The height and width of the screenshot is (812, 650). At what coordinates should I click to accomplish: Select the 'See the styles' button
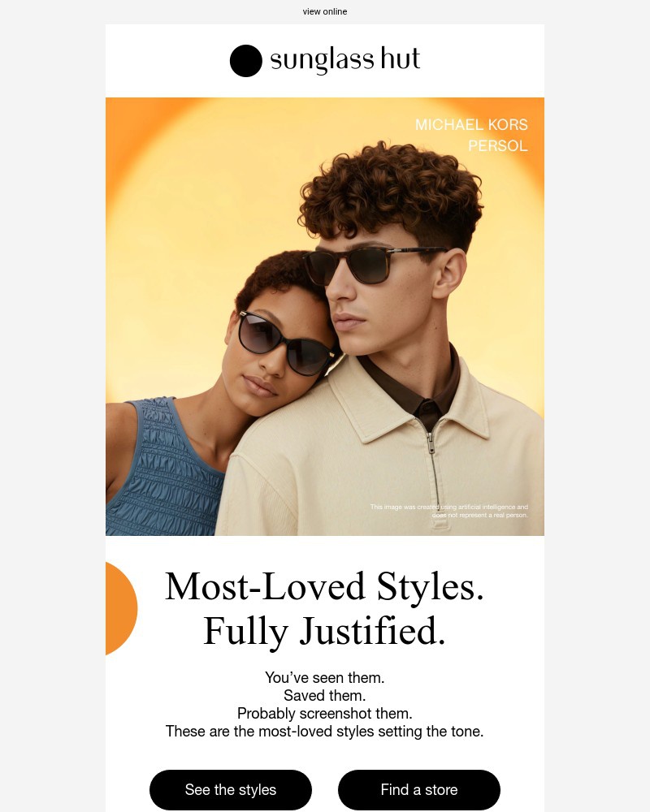coord(231,790)
